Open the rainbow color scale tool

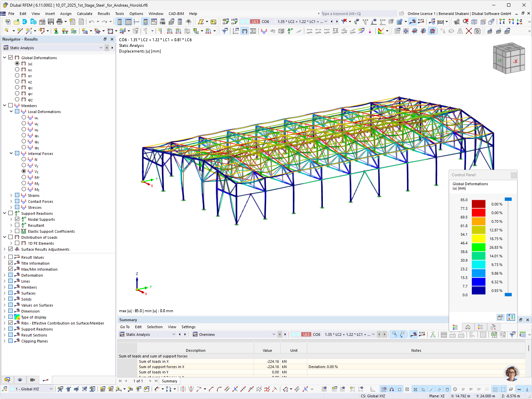point(381,31)
